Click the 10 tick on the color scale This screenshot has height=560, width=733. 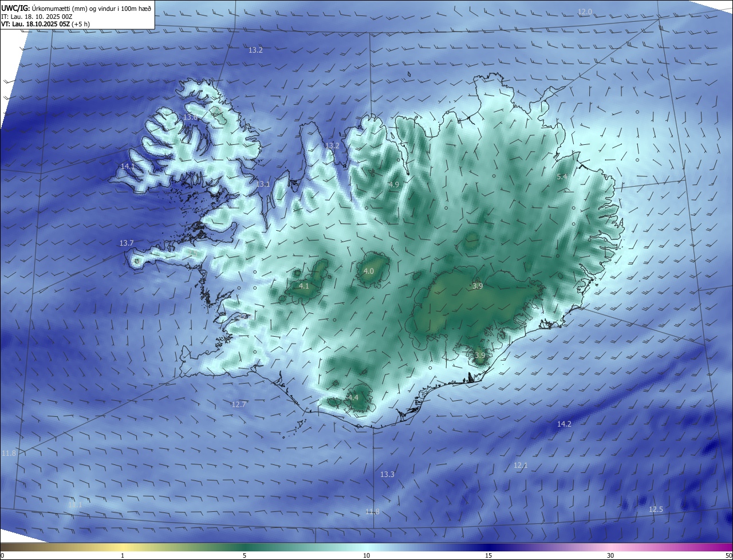pos(366,555)
